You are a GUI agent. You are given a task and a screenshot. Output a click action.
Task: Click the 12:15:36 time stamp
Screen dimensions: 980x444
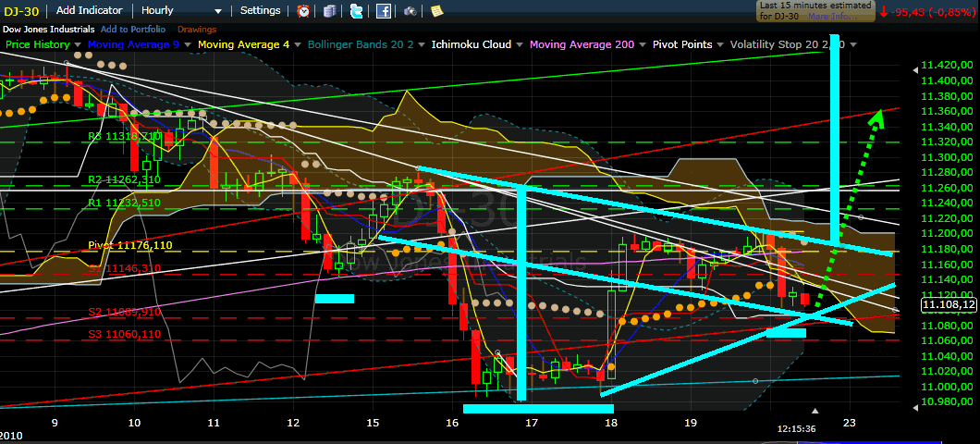(795, 429)
